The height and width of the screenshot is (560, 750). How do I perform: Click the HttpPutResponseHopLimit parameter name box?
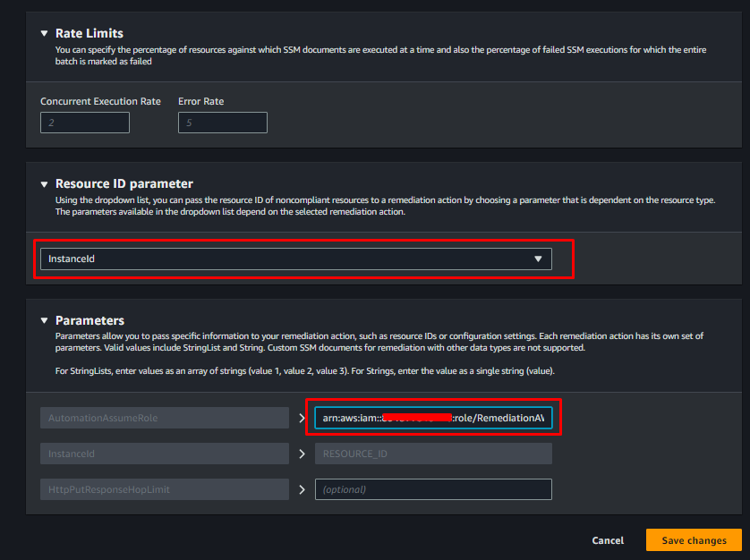pos(165,489)
